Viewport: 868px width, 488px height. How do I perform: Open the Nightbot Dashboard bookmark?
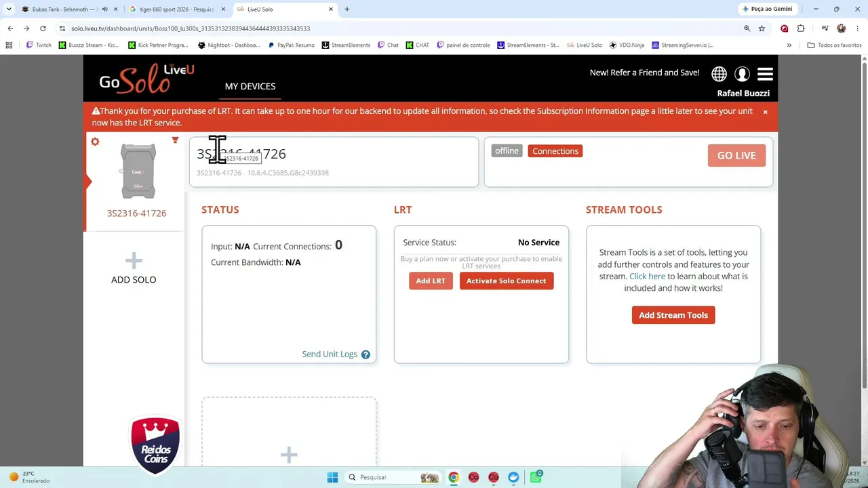coord(229,45)
